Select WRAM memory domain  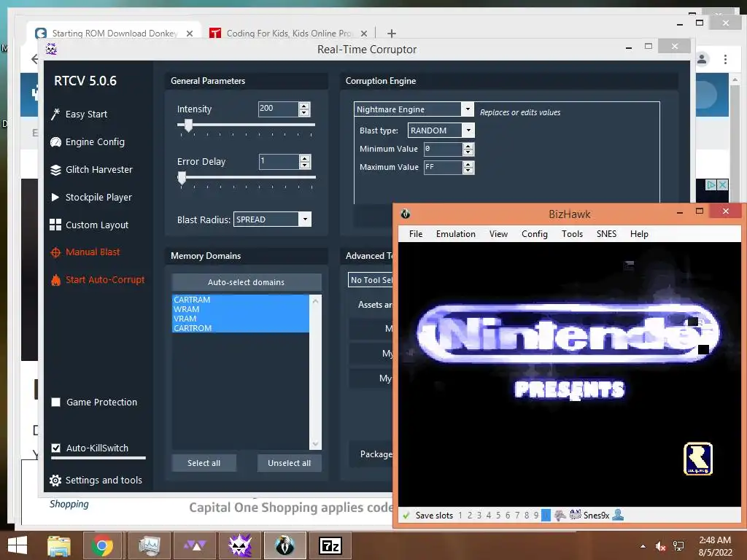coord(241,309)
